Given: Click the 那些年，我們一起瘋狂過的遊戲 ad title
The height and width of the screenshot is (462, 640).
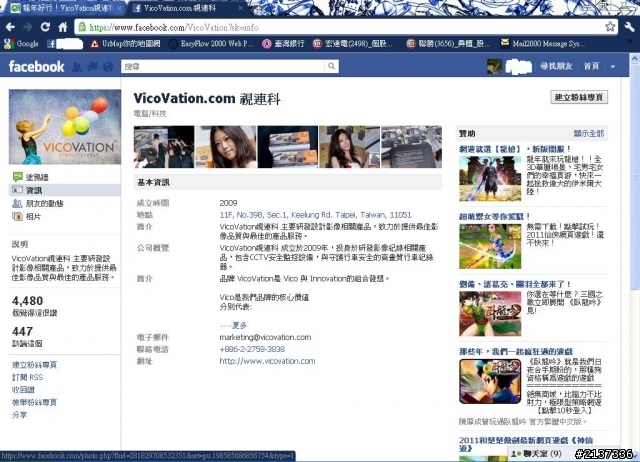Looking at the screenshot, I should [516, 351].
